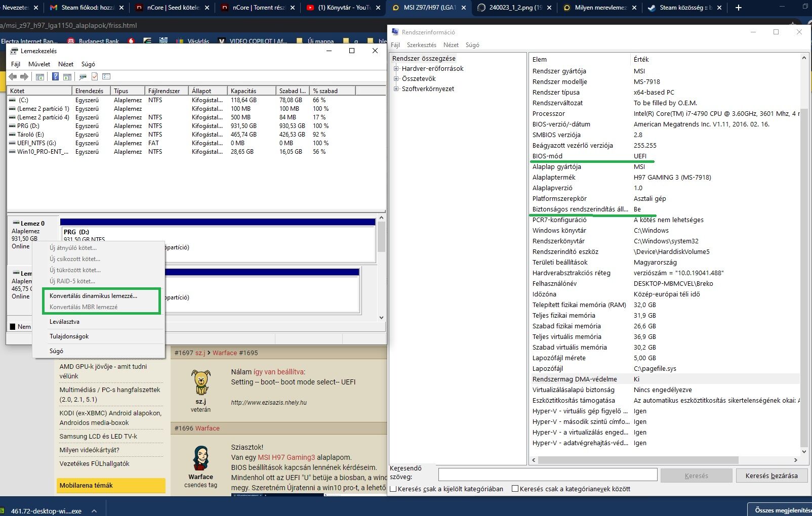812x516 pixels.
Task: Open Fájl menu in Rendszerinformáció
Action: tap(395, 45)
